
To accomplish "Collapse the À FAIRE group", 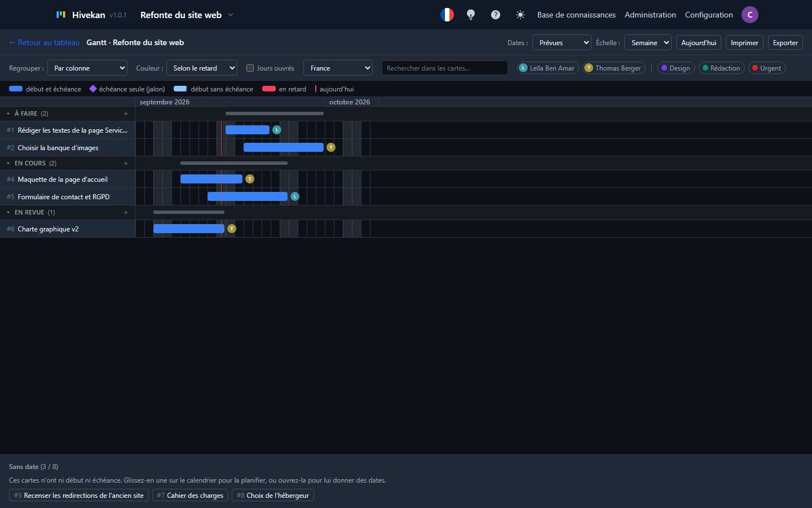I will [8, 113].
